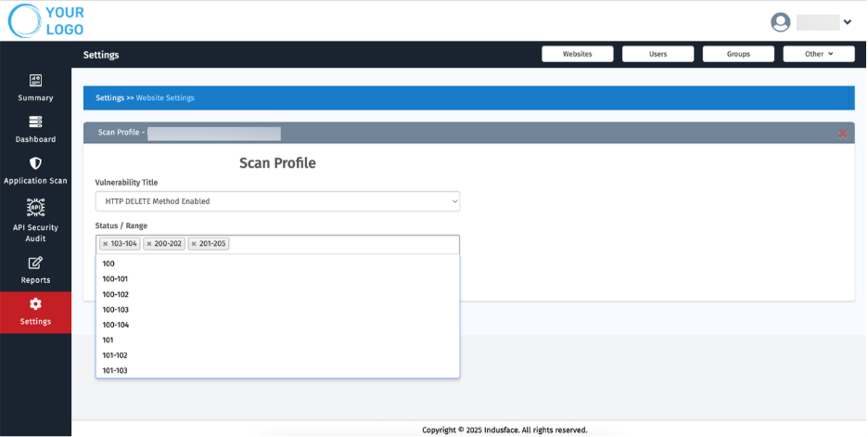Click the Summary sidebar icon

click(35, 81)
